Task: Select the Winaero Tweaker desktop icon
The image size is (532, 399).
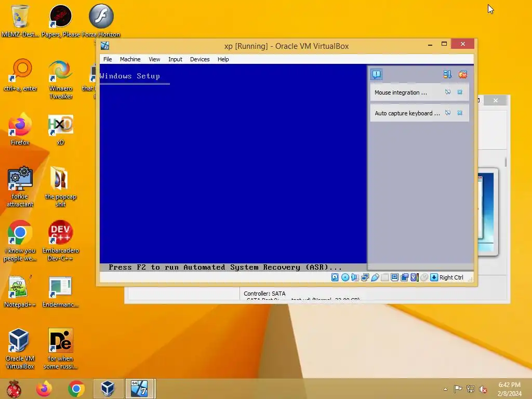Action: 60,79
